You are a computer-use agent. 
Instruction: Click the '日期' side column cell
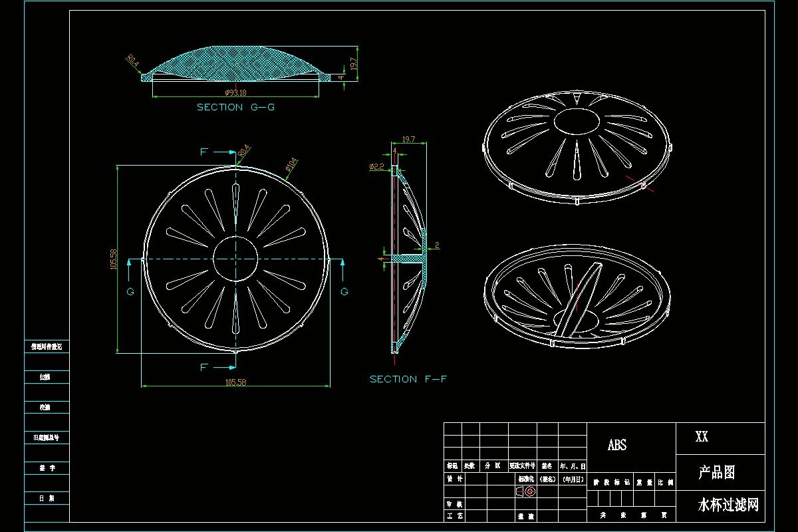(x=47, y=498)
